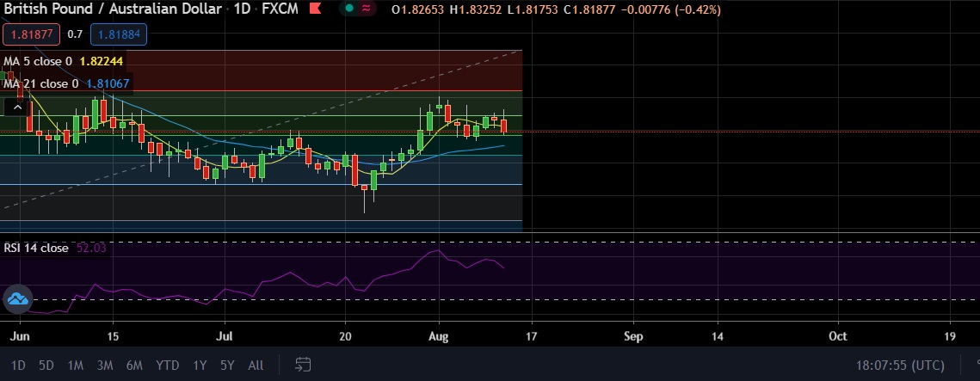Click the Aug label on time axis

(x=439, y=336)
